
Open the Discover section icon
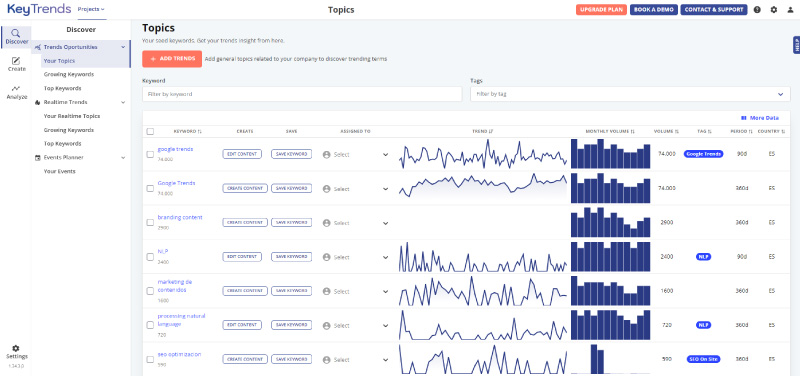pyautogui.click(x=16, y=33)
